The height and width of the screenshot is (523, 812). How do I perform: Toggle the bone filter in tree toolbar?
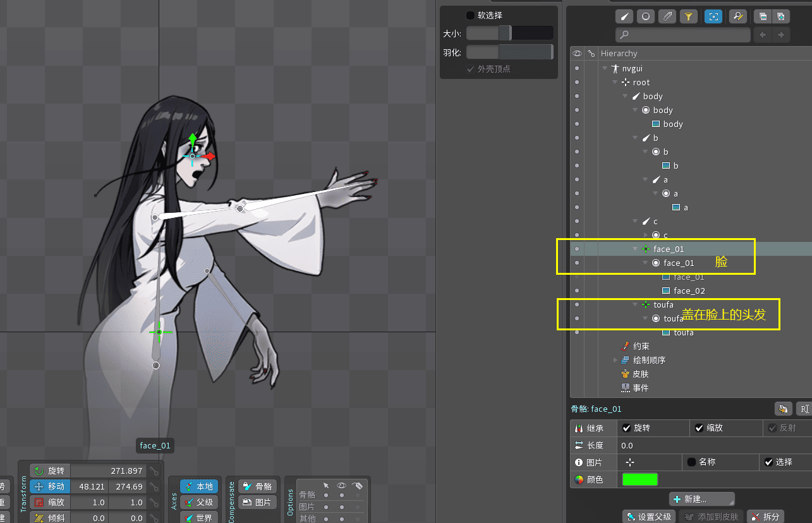click(x=624, y=16)
